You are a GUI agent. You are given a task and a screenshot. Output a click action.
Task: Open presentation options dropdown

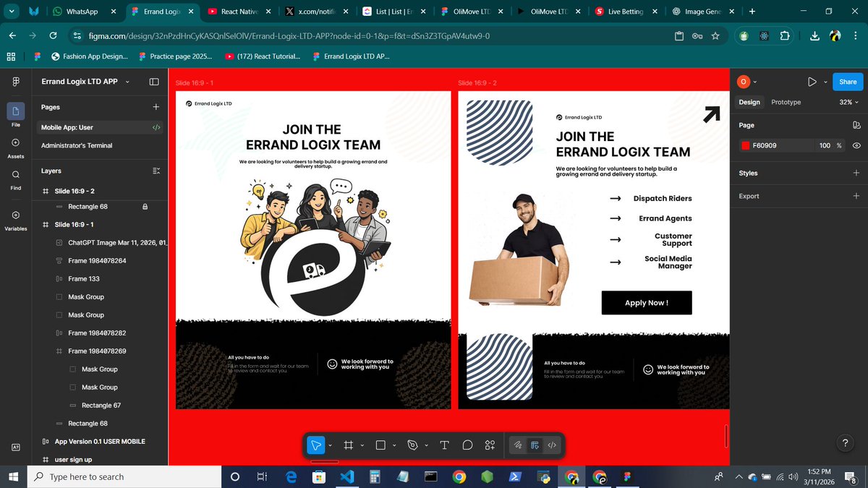(x=825, y=82)
